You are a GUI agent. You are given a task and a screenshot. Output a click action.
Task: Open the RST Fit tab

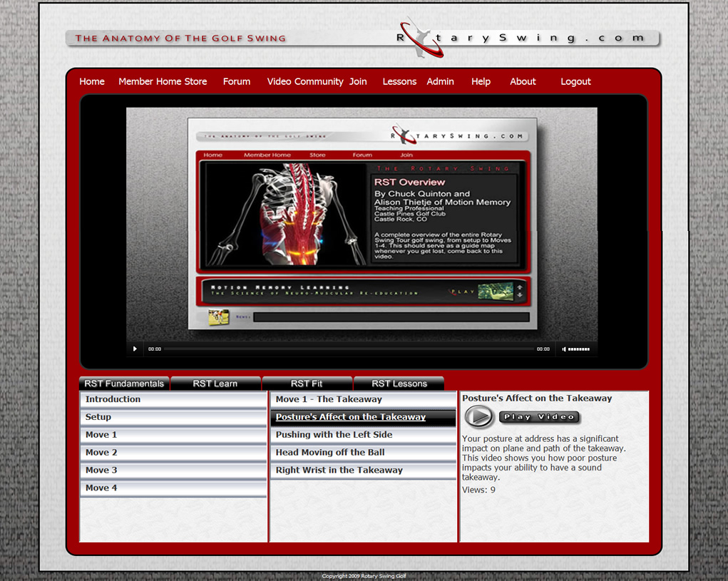[307, 384]
